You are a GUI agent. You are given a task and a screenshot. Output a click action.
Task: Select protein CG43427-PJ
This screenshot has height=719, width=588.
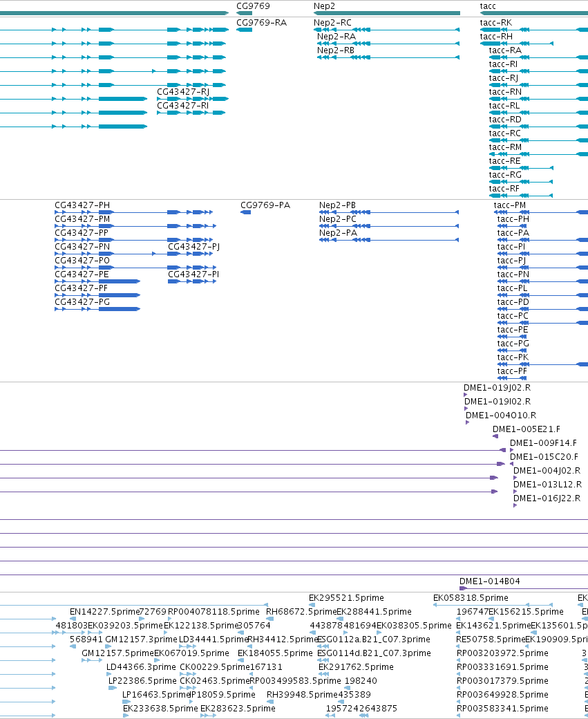point(194,246)
